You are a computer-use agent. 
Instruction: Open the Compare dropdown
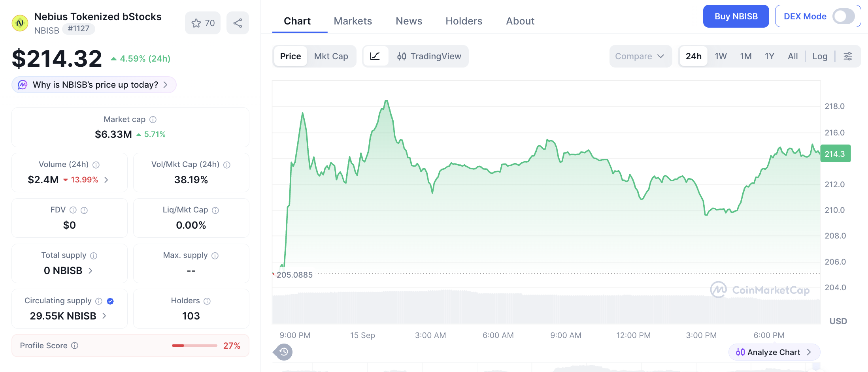pos(640,56)
